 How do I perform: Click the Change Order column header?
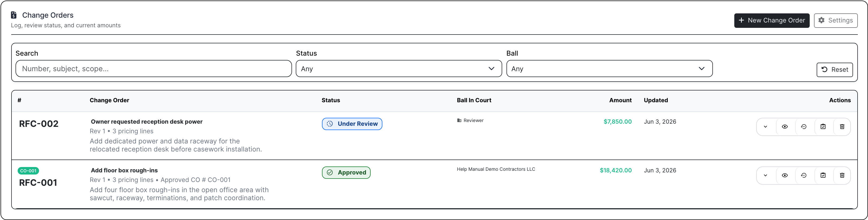[x=109, y=100]
